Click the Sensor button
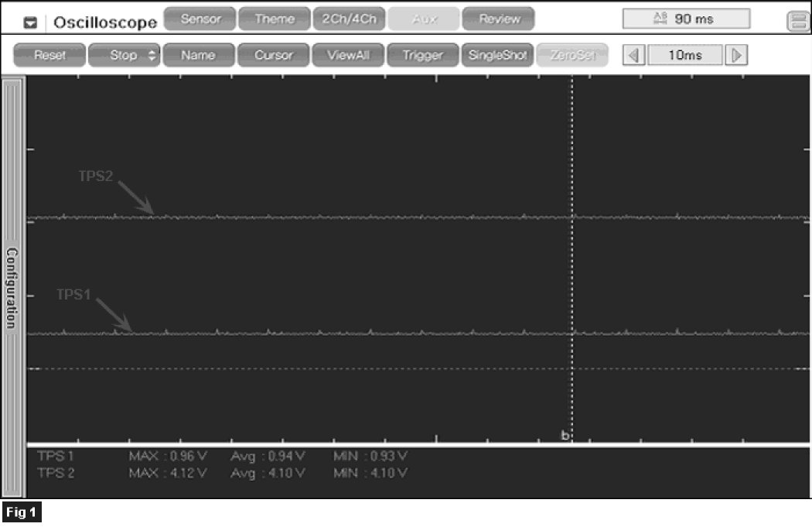The image size is (812, 527). [200, 19]
